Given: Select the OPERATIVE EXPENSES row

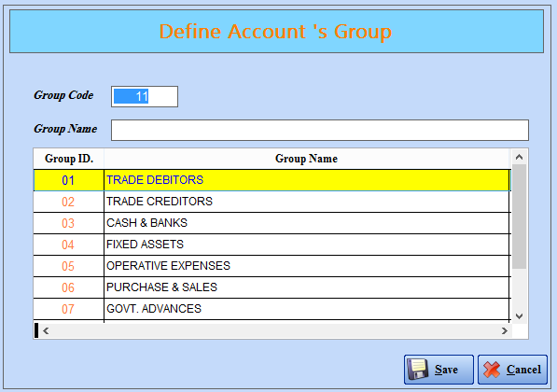Looking at the screenshot, I should (272, 266).
